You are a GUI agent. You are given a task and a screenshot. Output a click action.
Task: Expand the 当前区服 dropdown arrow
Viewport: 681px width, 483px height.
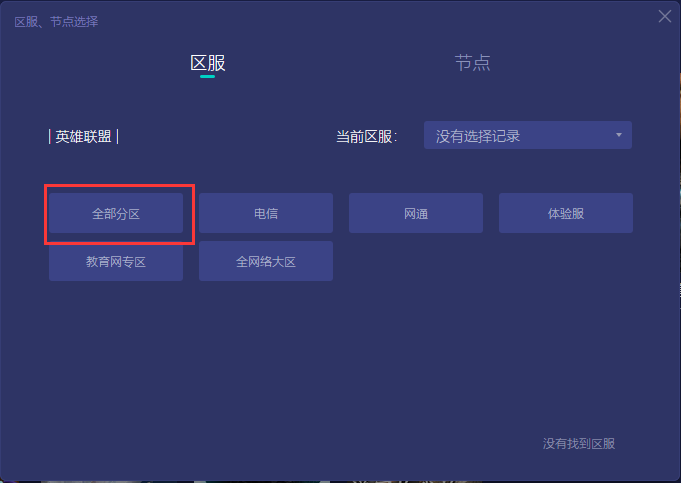pos(618,135)
